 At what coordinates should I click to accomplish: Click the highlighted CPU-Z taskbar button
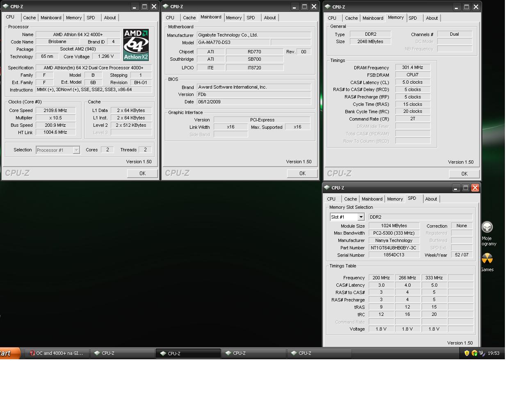tap(188, 353)
